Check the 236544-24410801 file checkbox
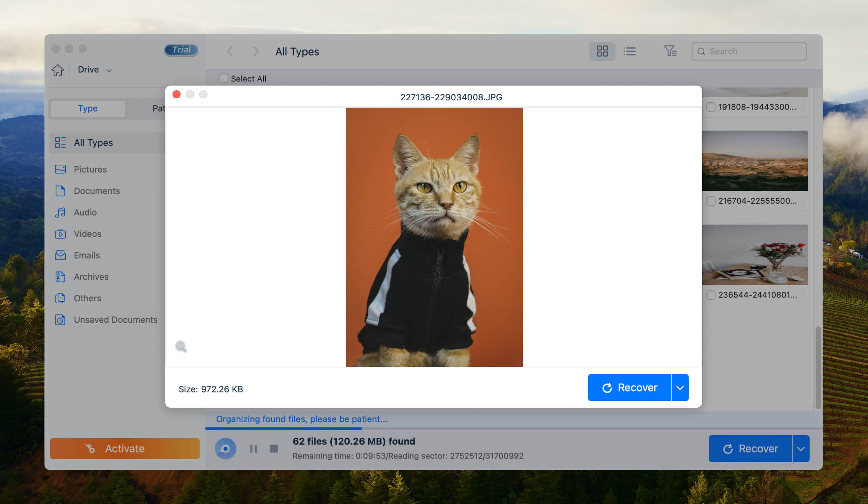Screen dimensions: 868x504 click(711, 295)
